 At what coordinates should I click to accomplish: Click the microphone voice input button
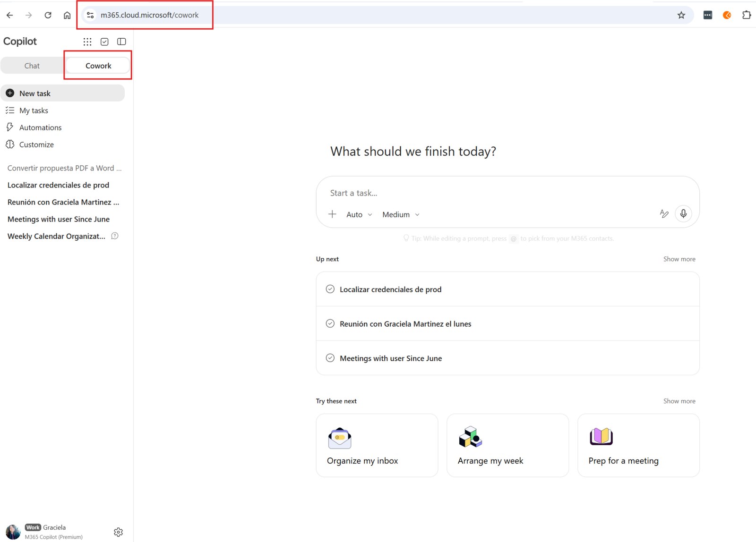tap(683, 214)
